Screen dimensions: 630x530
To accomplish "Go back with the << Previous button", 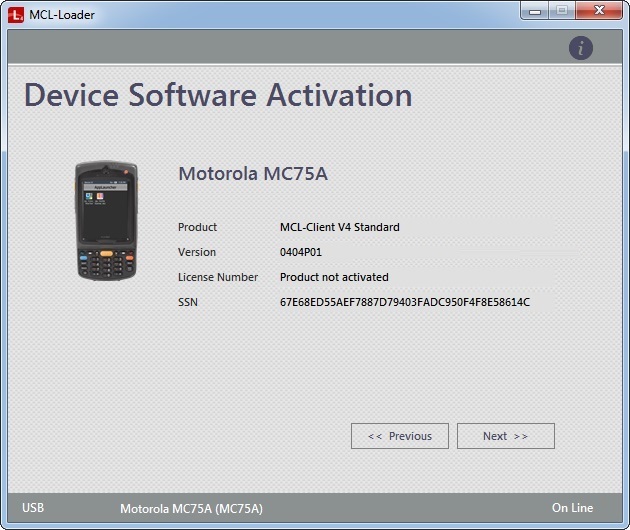I will tap(400, 436).
